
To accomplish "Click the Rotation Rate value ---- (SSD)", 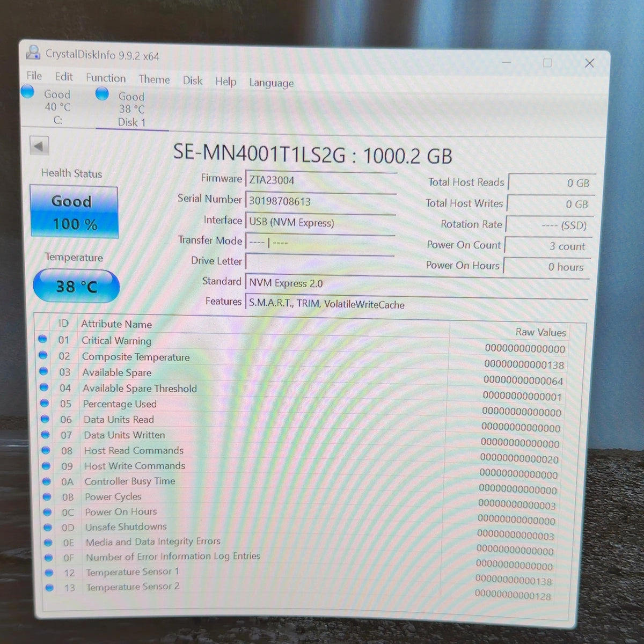I will click(x=548, y=225).
